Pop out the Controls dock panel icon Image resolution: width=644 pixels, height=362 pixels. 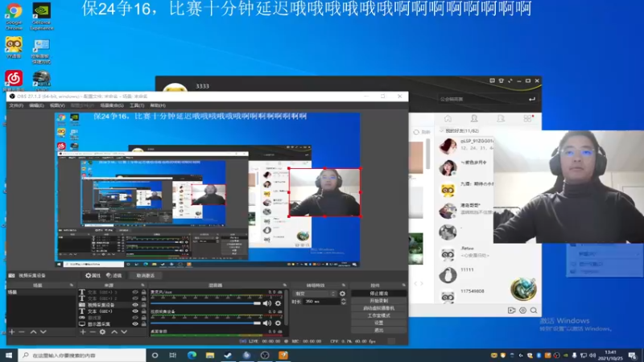[x=404, y=285]
